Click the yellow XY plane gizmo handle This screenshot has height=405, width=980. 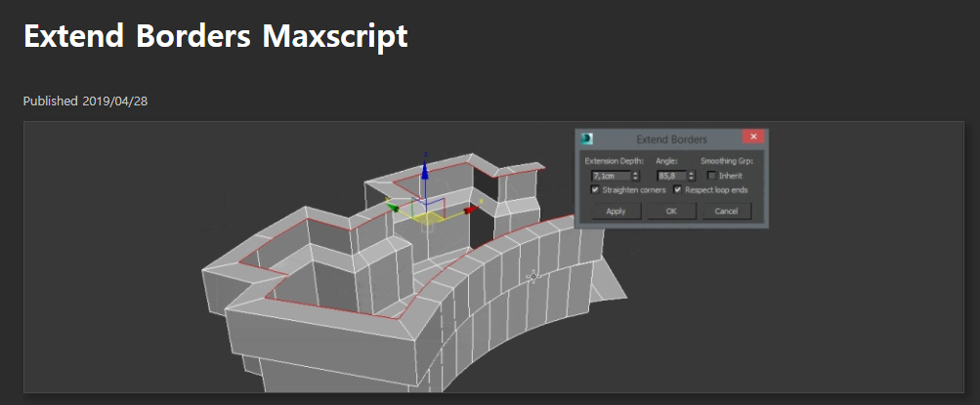coord(430,218)
